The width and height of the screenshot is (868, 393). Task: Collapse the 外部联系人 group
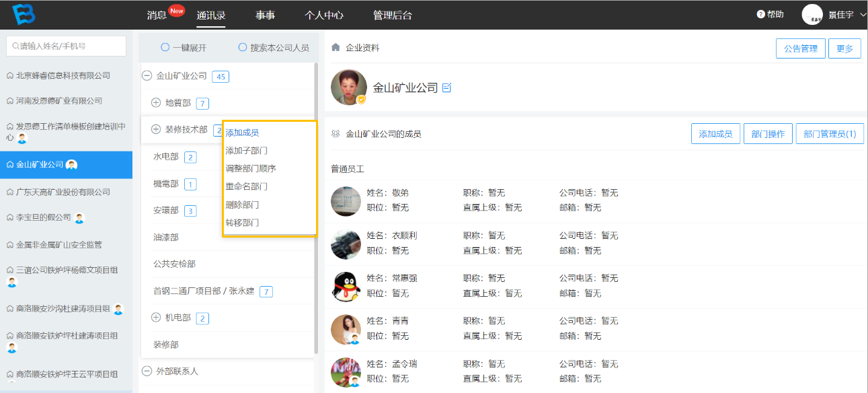[x=147, y=371]
